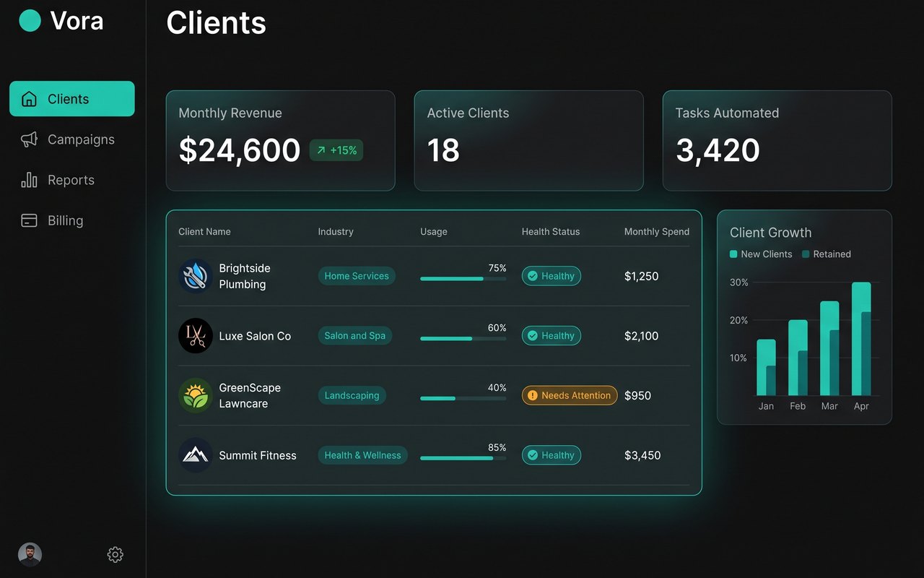
Task: Click Luxe Salon Co's 60% usage bar
Action: click(x=463, y=338)
